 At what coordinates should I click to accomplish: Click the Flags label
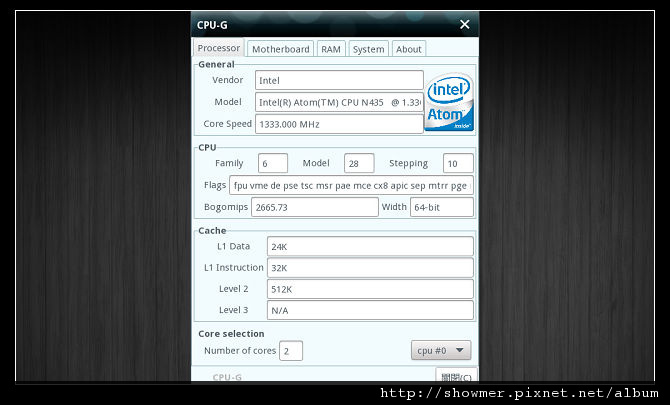coord(215,185)
